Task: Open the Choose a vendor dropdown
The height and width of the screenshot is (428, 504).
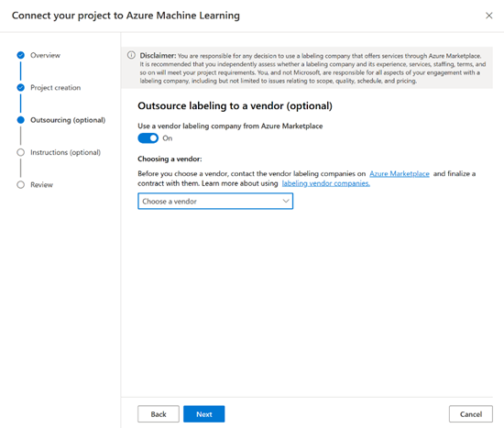Action: pos(215,202)
